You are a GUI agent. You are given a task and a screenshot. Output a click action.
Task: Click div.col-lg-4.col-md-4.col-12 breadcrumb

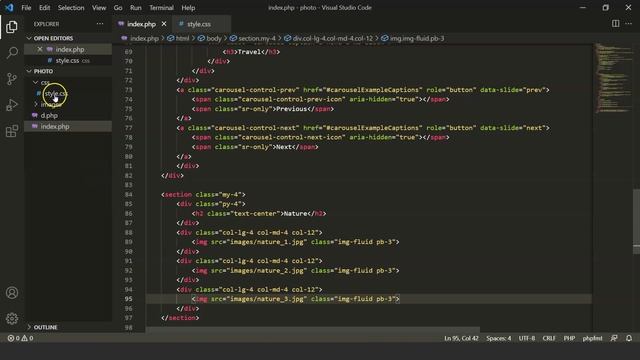point(332,38)
